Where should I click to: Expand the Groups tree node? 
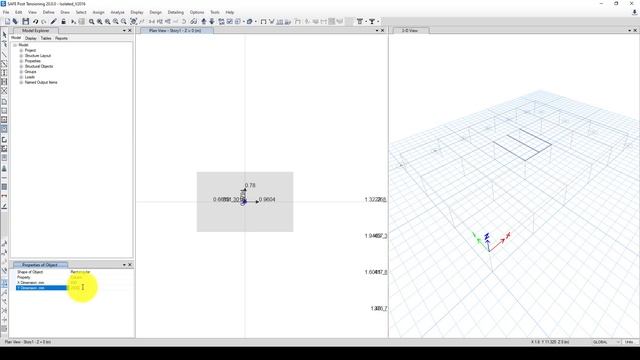tap(21, 71)
